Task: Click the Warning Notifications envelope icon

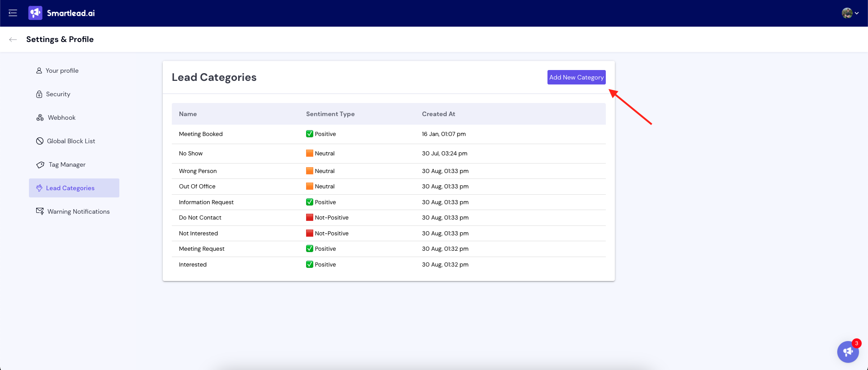Action: tap(40, 211)
